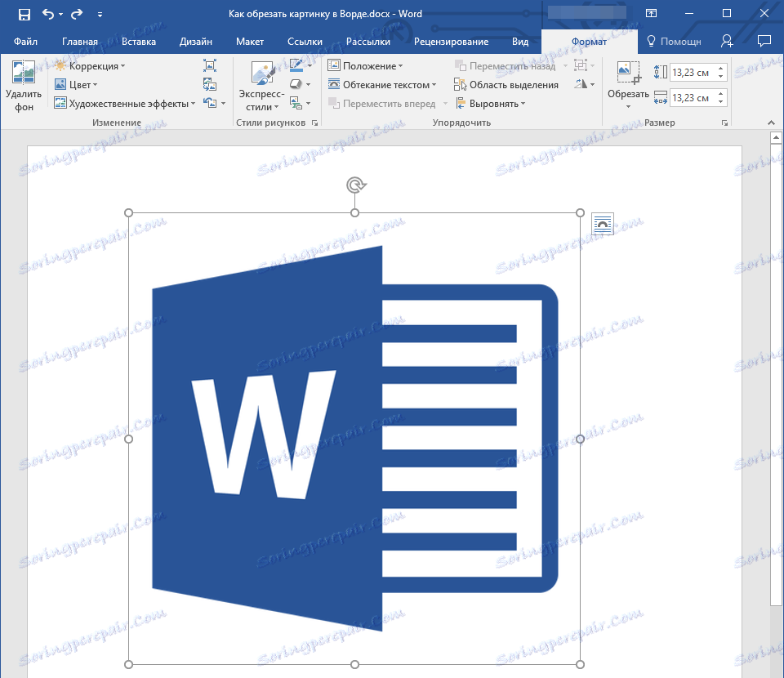Open the Размер dialog launcher

724,123
